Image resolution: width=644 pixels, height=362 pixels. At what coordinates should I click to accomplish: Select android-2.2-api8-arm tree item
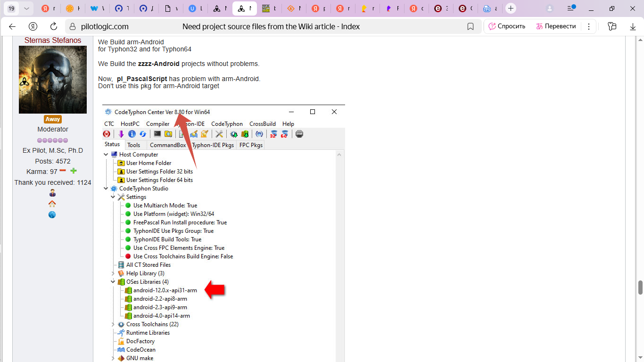[x=160, y=299]
